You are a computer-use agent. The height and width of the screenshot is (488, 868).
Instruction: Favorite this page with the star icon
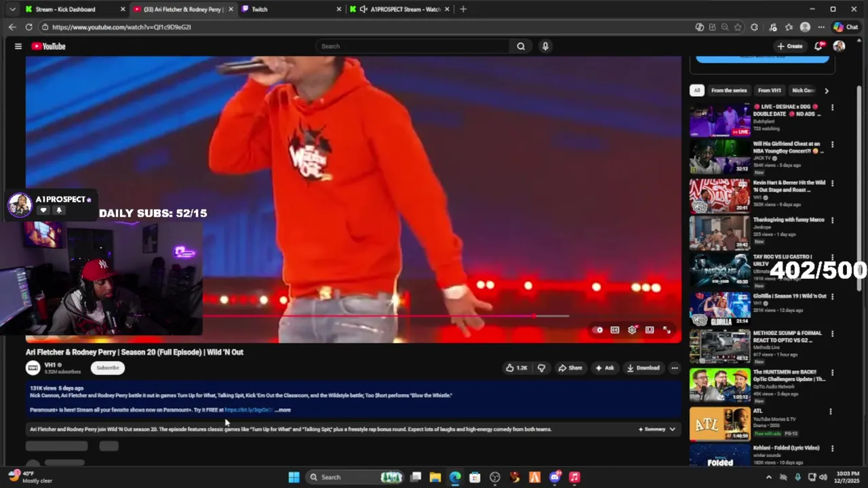tap(738, 27)
